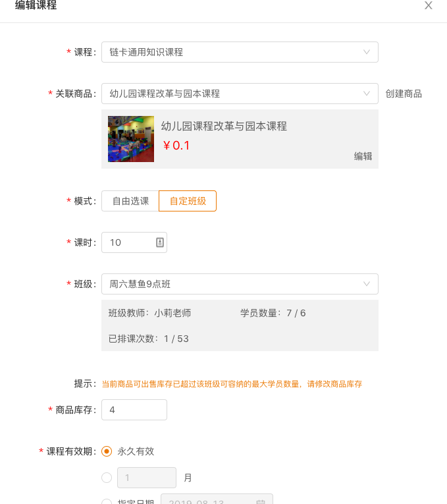
Task: Click the chevron arrow in 班级 selector
Action: (x=367, y=284)
